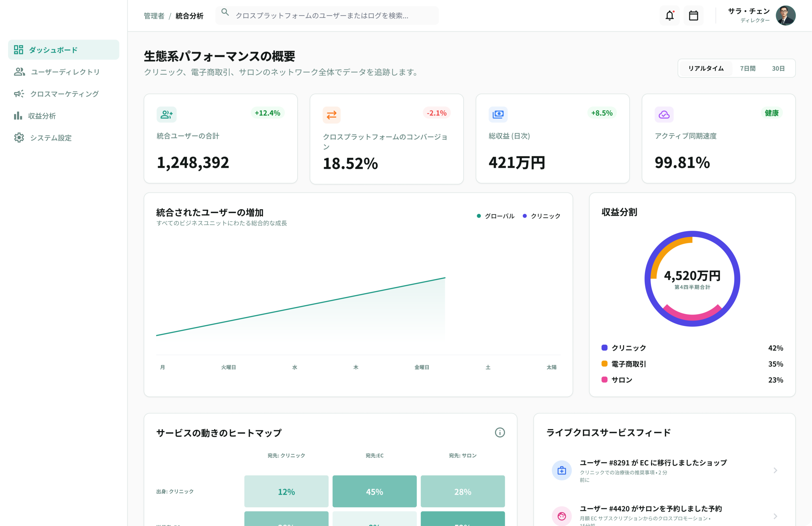Click the 99.81% sync speed value
This screenshot has width=812, height=526.
coord(682,162)
